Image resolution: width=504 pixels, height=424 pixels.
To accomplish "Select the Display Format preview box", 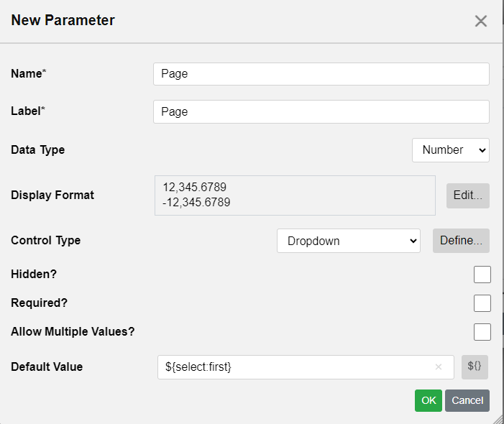I will coord(295,195).
